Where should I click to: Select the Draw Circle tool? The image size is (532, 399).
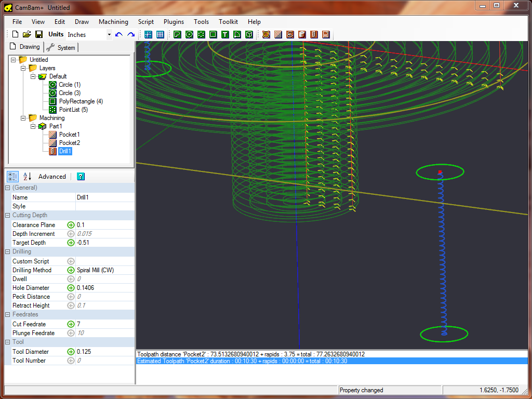pos(189,34)
